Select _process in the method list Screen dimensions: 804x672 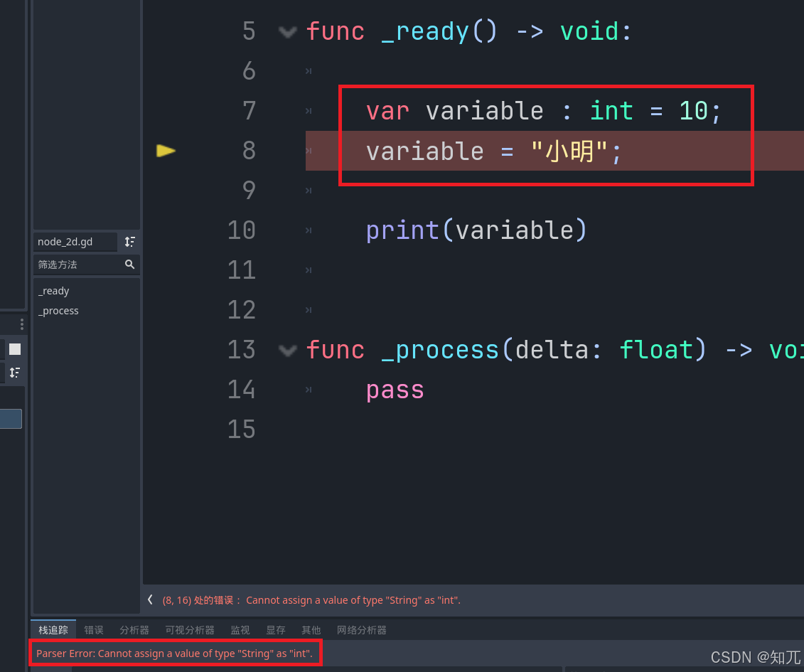(x=58, y=310)
